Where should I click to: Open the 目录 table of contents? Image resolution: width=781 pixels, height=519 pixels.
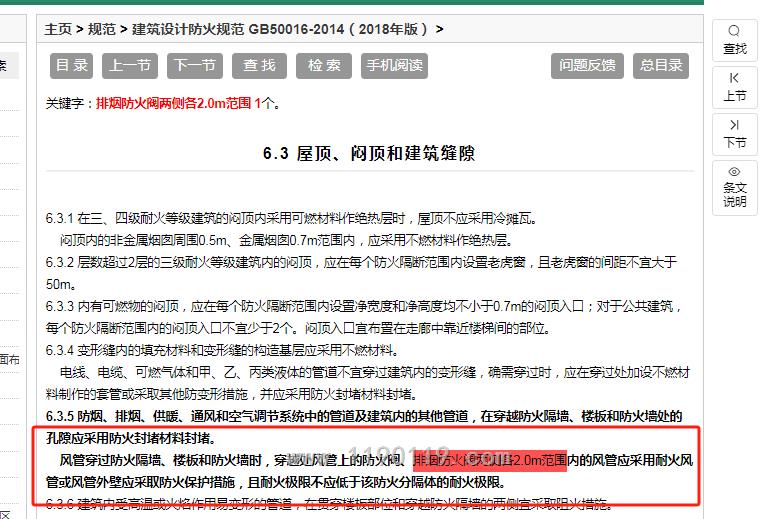pyautogui.click(x=72, y=66)
